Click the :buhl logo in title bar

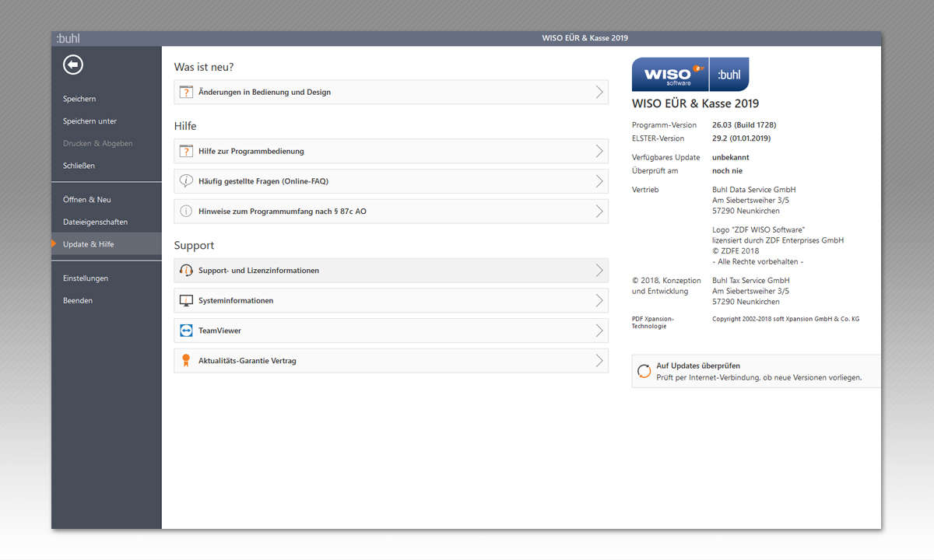pyautogui.click(x=68, y=38)
